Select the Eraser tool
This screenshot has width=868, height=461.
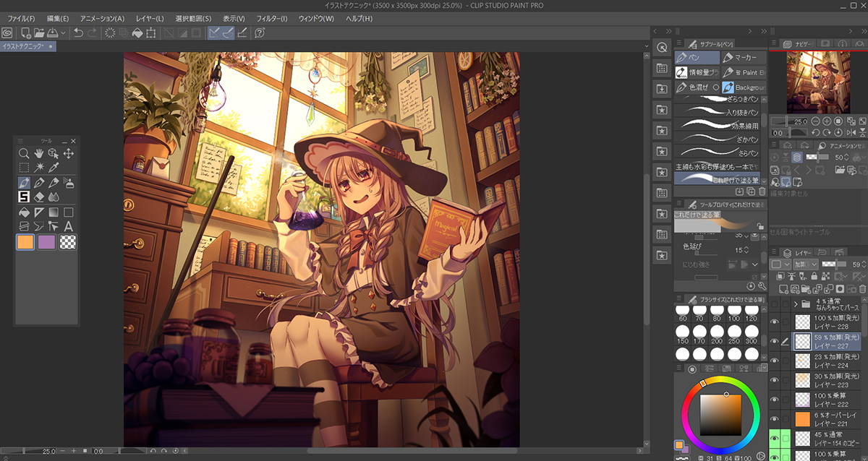[x=39, y=197]
